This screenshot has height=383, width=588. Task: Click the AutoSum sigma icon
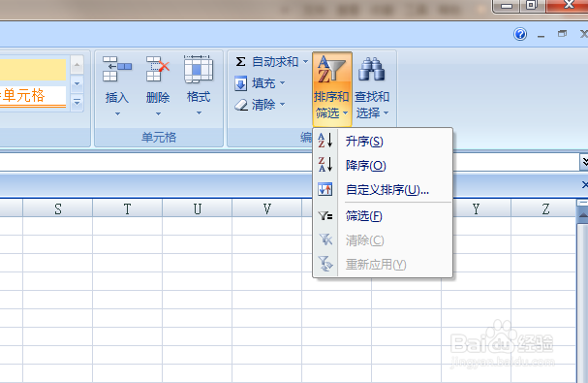pyautogui.click(x=241, y=61)
